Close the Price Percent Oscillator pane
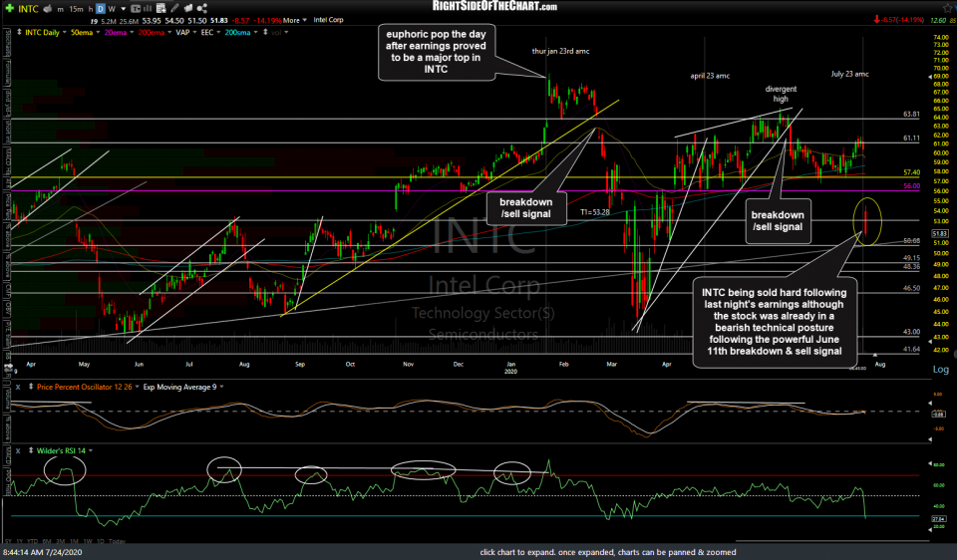This screenshot has width=957, height=560. (x=18, y=387)
